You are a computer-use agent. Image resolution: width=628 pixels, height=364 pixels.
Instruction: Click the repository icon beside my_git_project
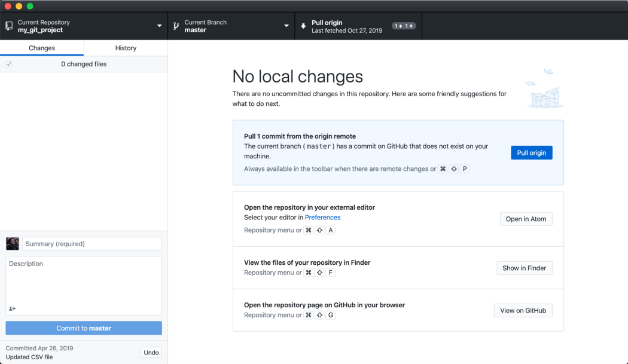tap(9, 26)
